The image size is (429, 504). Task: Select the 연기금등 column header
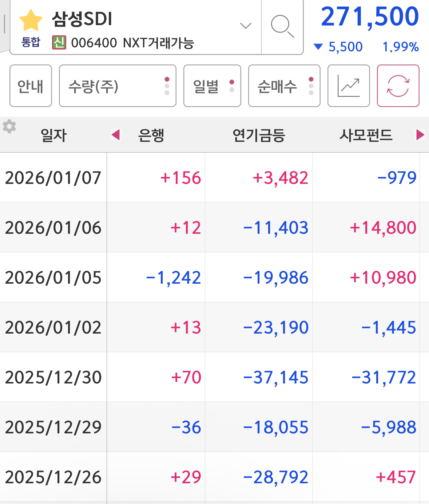[x=259, y=135]
